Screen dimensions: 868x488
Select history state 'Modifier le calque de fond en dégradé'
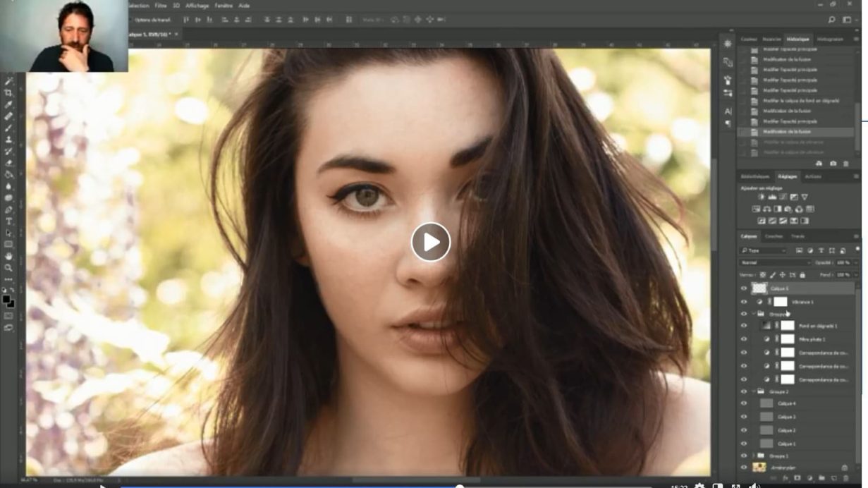click(x=801, y=101)
